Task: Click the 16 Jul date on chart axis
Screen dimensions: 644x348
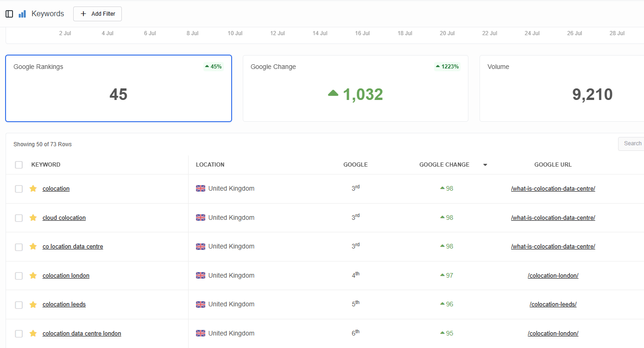Action: (362, 33)
